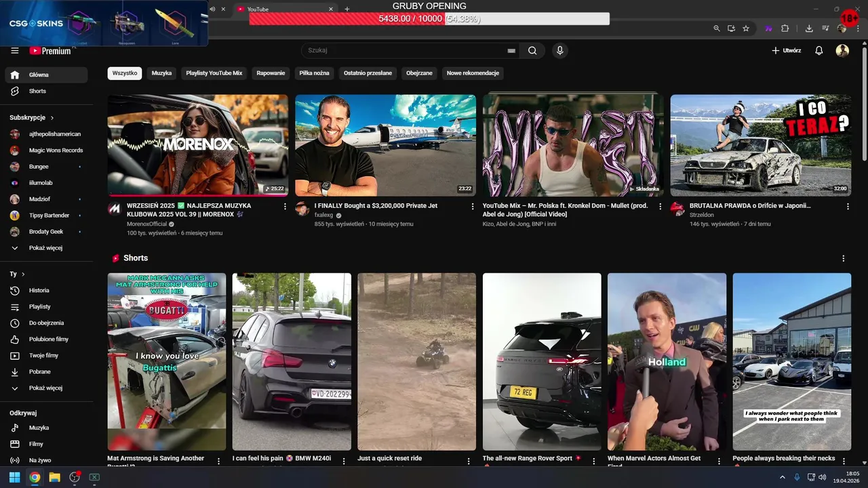Image resolution: width=868 pixels, height=488 pixels.
Task: Open BRUTALNA PRAWDA o Drifcie video title
Action: pos(750,205)
